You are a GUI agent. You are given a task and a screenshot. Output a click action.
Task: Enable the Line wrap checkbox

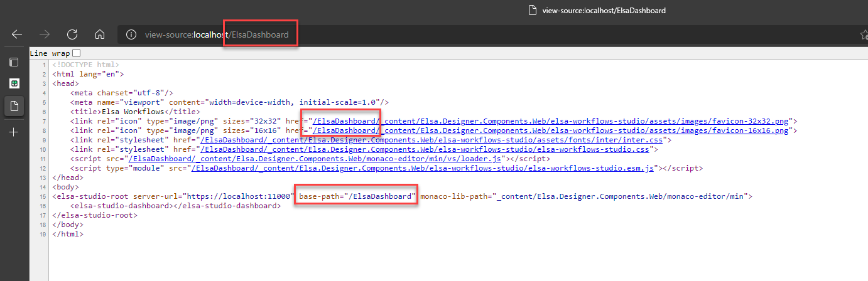pyautogui.click(x=77, y=53)
